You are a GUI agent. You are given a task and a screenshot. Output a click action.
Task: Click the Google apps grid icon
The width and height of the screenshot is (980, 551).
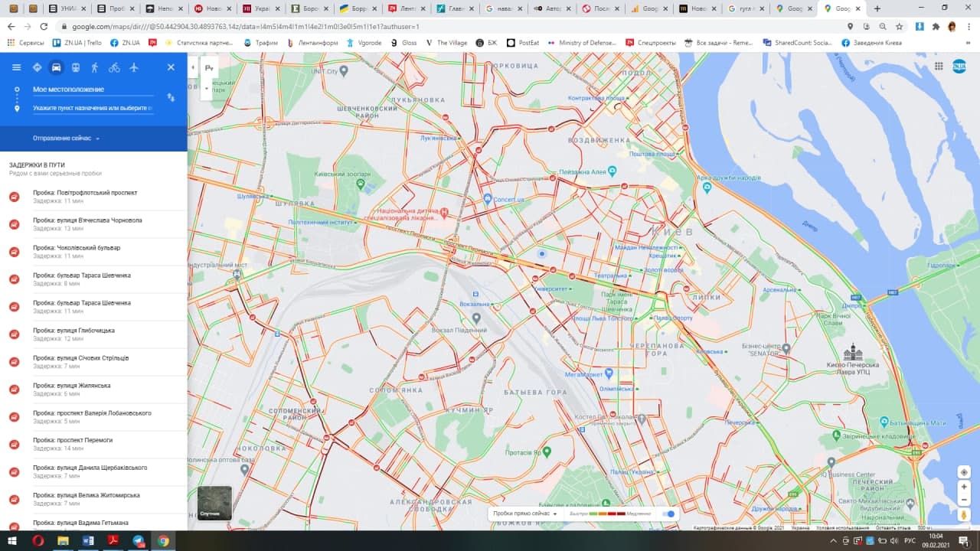(x=939, y=67)
